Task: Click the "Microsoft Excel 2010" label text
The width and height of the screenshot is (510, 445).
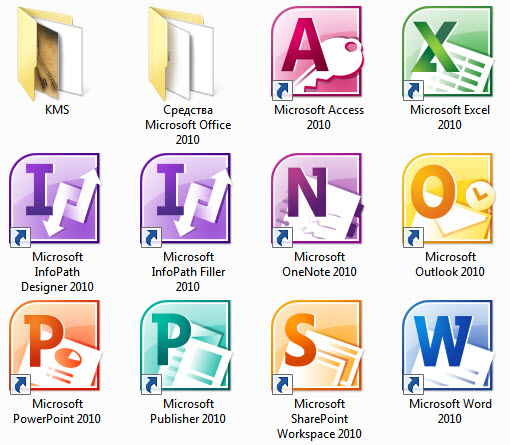Action: [450, 117]
